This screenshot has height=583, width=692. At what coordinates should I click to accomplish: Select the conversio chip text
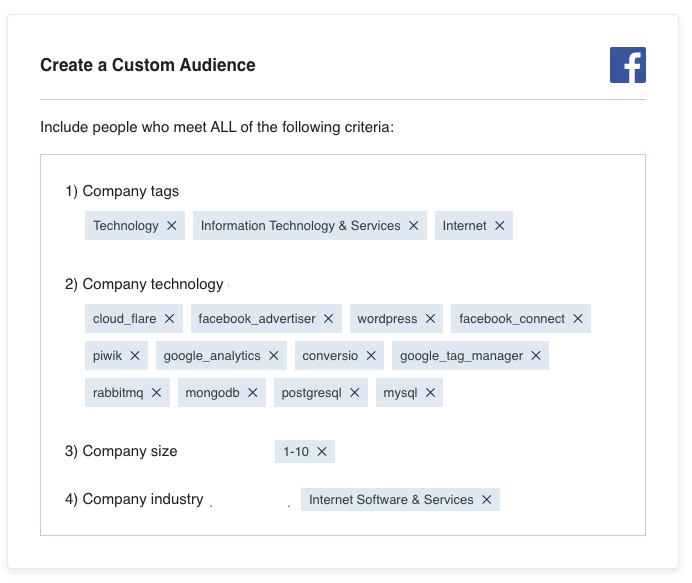click(330, 356)
